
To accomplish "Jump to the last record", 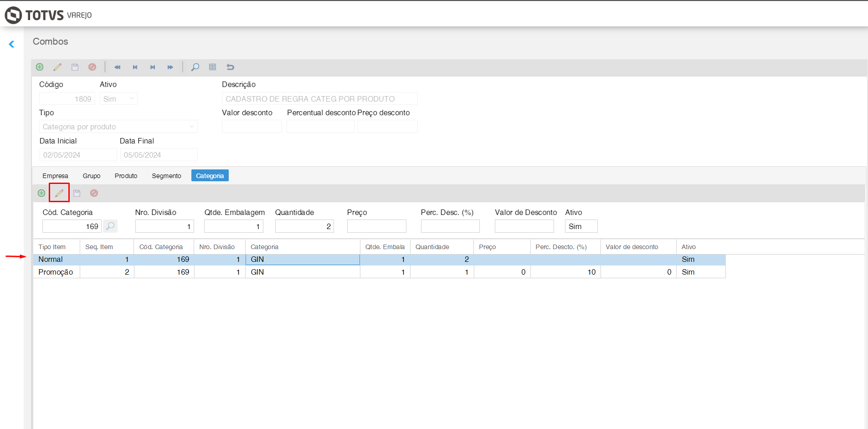I will pos(170,67).
